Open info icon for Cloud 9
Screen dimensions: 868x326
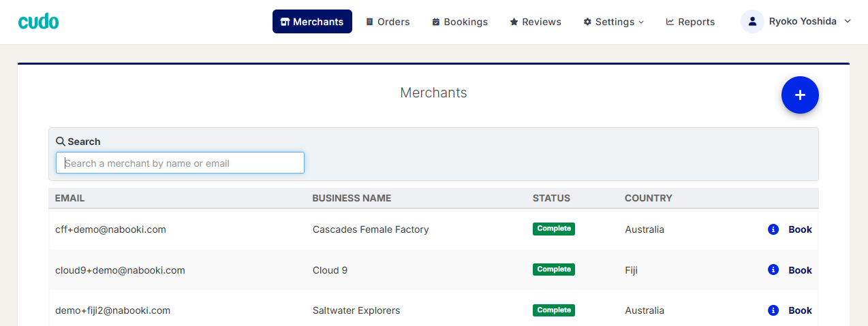click(773, 270)
